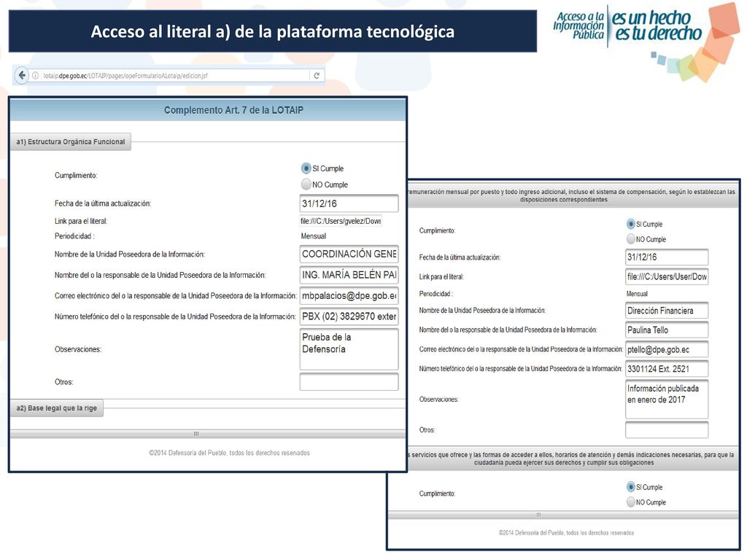Click empty Otros field in right form
The width and height of the screenshot is (747, 560).
pos(667,429)
